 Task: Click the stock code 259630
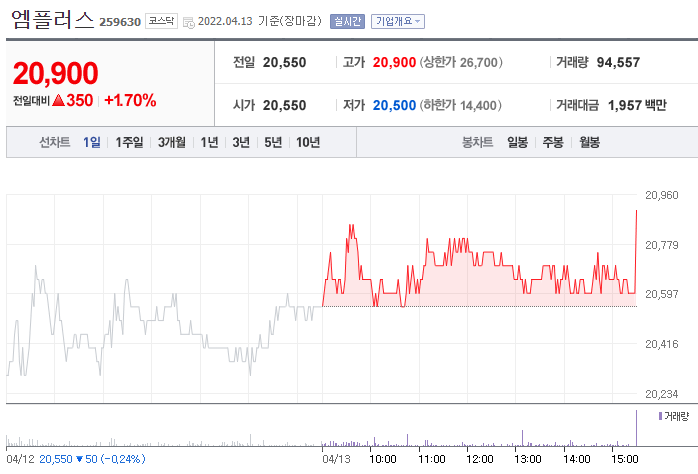tap(120, 22)
